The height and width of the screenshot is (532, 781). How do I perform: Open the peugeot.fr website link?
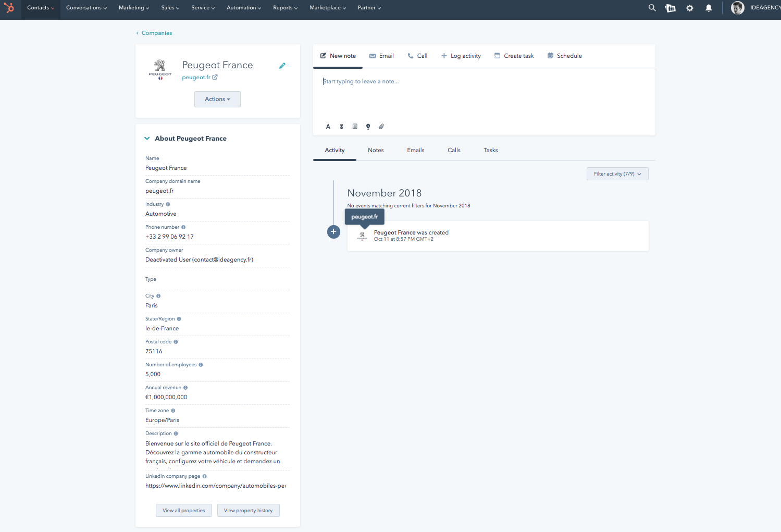point(196,77)
